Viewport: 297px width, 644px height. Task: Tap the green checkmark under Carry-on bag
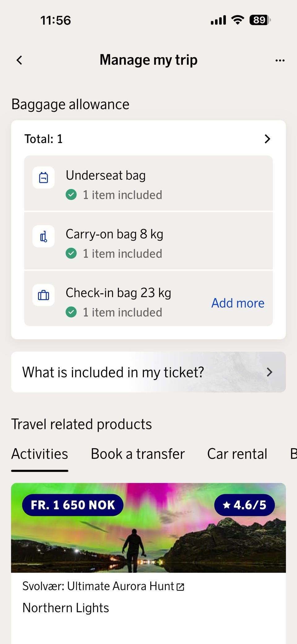(x=71, y=254)
